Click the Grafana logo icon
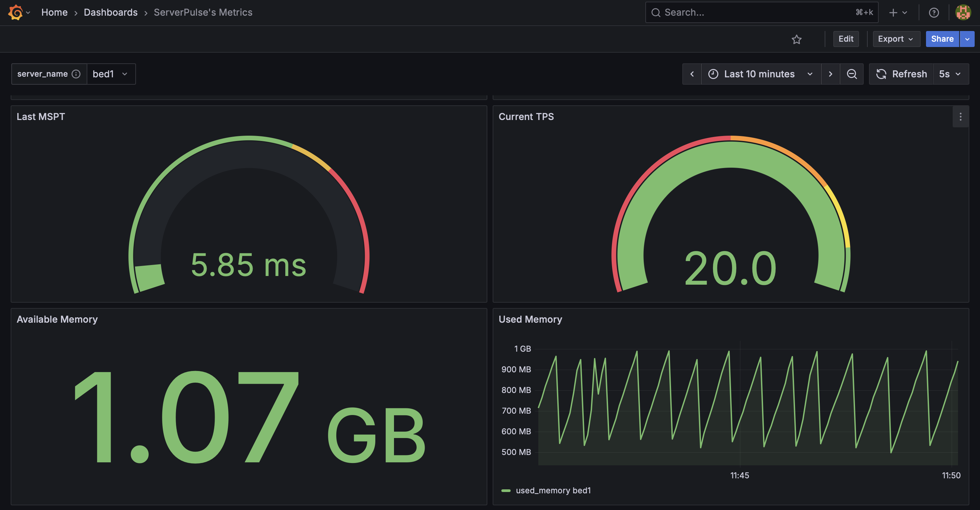The width and height of the screenshot is (980, 510). click(x=15, y=13)
